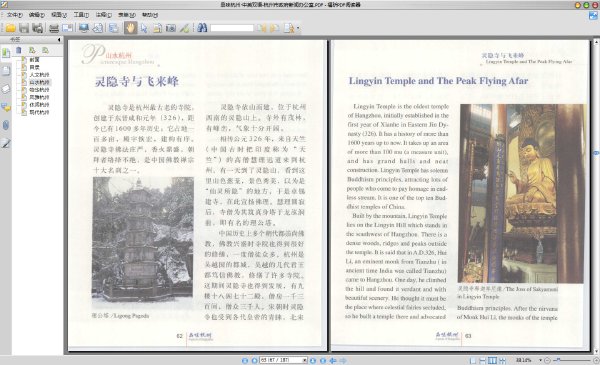Image resolution: width=600 pixels, height=365 pixels.
Task: Click the Print icon in toolbar
Action: 54,28
